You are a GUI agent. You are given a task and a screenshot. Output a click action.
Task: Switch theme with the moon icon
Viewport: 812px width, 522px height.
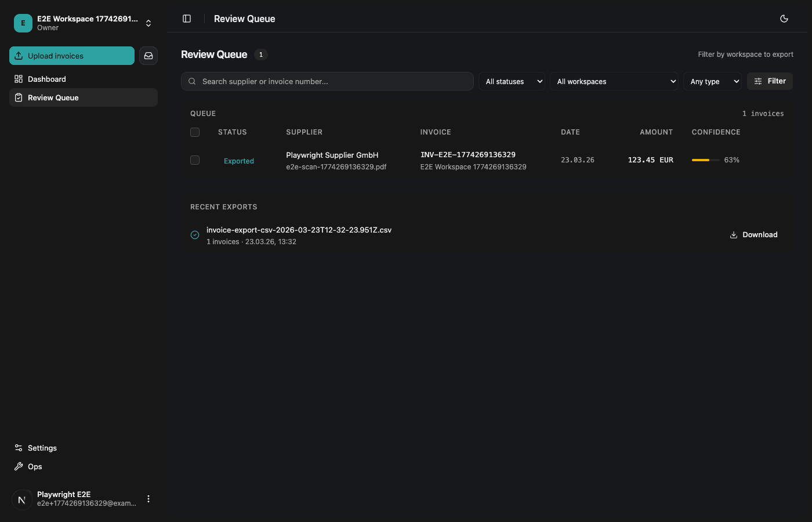tap(784, 19)
